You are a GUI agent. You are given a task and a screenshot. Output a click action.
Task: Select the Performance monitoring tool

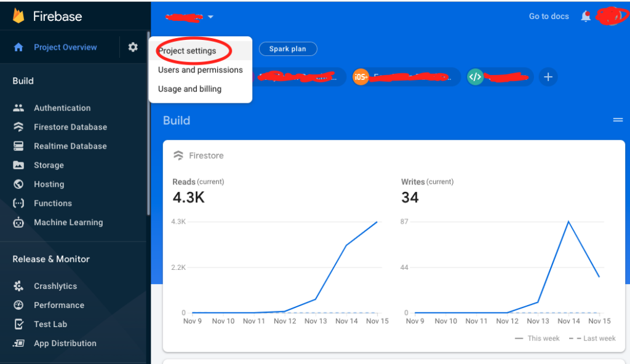point(58,305)
